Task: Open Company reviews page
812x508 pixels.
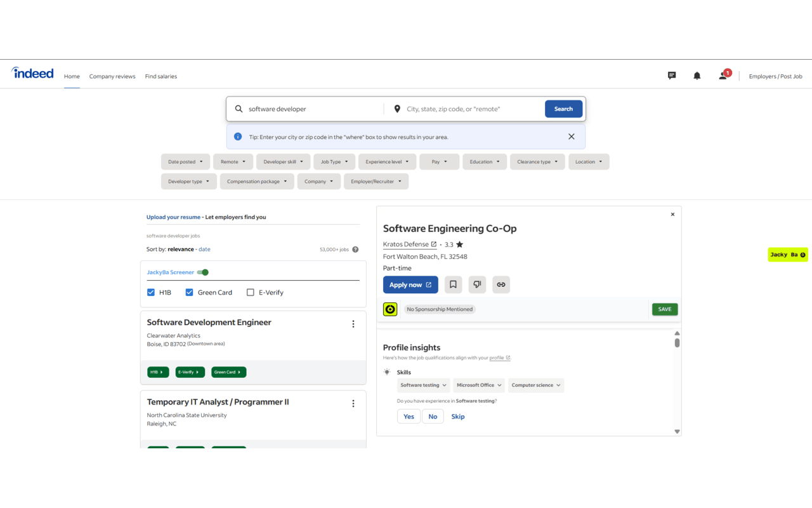Action: tap(112, 76)
